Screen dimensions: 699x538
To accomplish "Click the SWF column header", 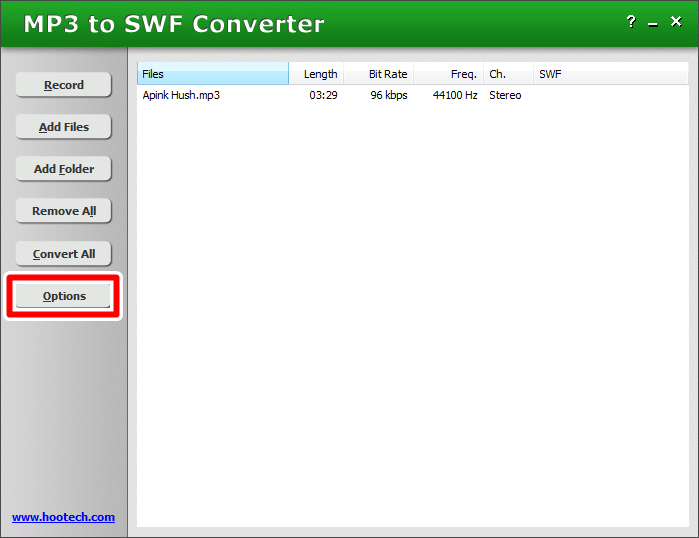I will pos(611,74).
